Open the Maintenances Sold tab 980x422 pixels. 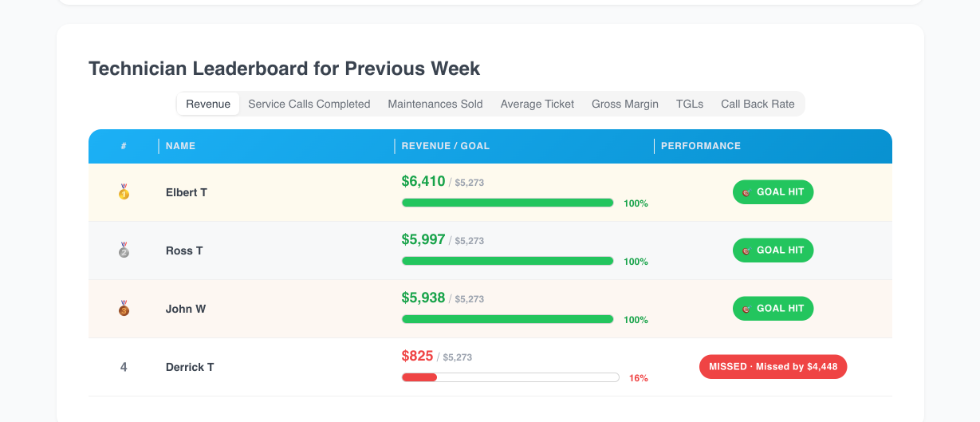(x=435, y=104)
